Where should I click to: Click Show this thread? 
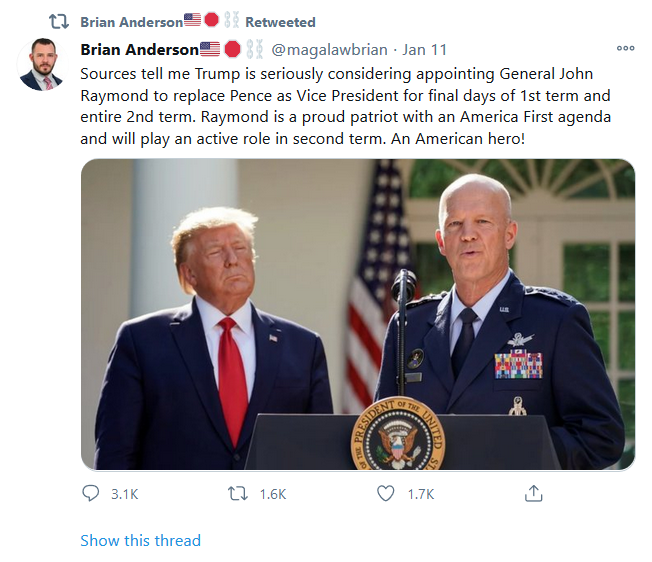coord(141,540)
